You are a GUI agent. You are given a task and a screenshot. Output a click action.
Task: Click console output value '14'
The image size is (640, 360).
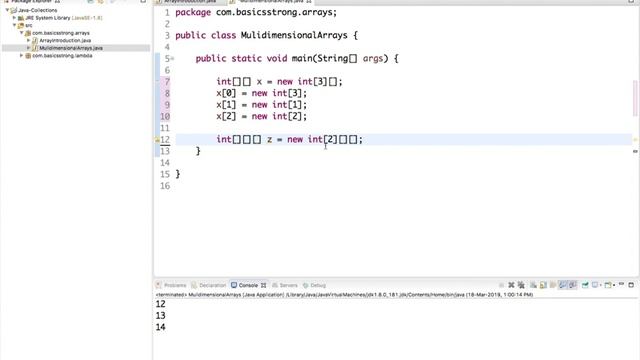coord(160,327)
